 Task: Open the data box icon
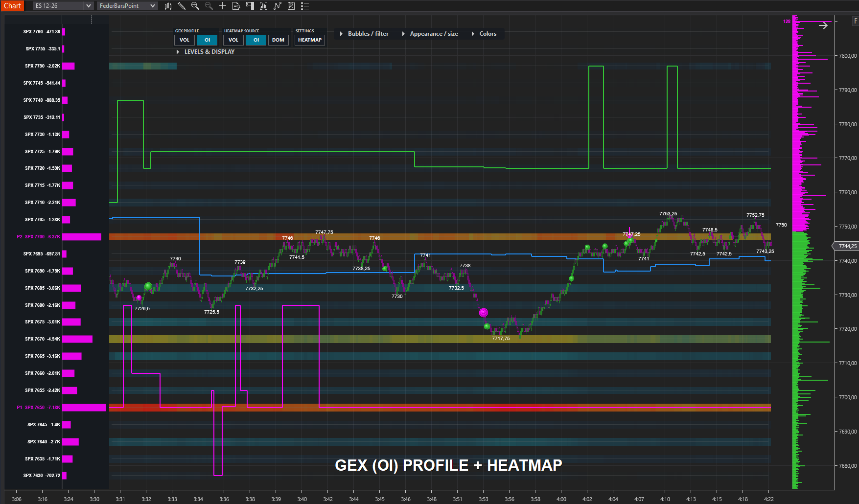pyautogui.click(x=236, y=6)
